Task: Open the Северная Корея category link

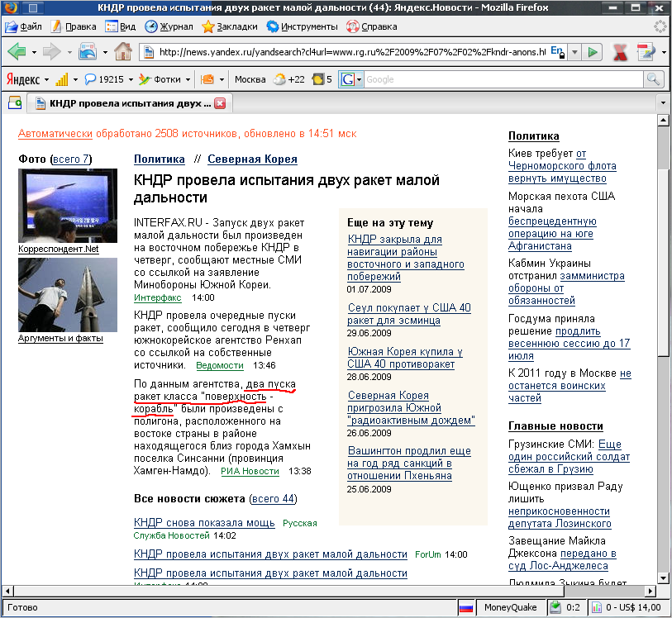Action: (x=252, y=159)
